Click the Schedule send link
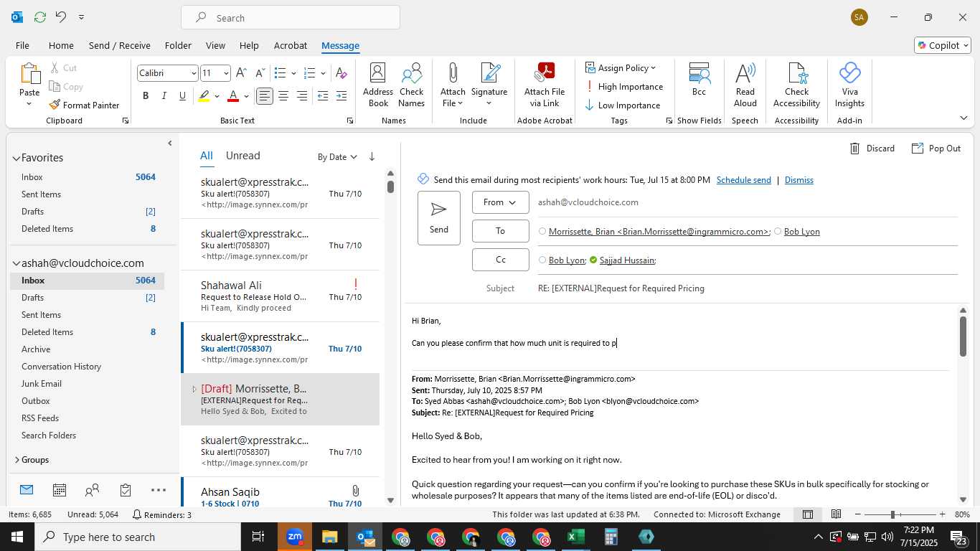Image resolution: width=980 pixels, height=551 pixels. 744,180
